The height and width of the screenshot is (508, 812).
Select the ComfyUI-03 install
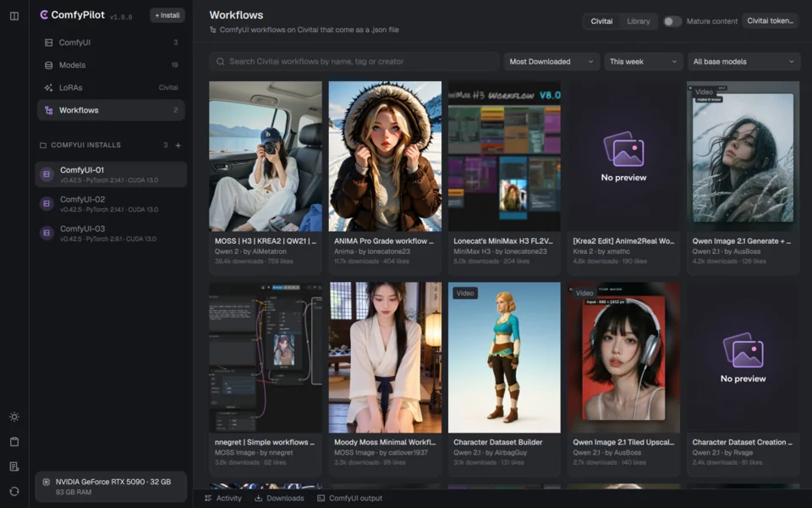[111, 234]
